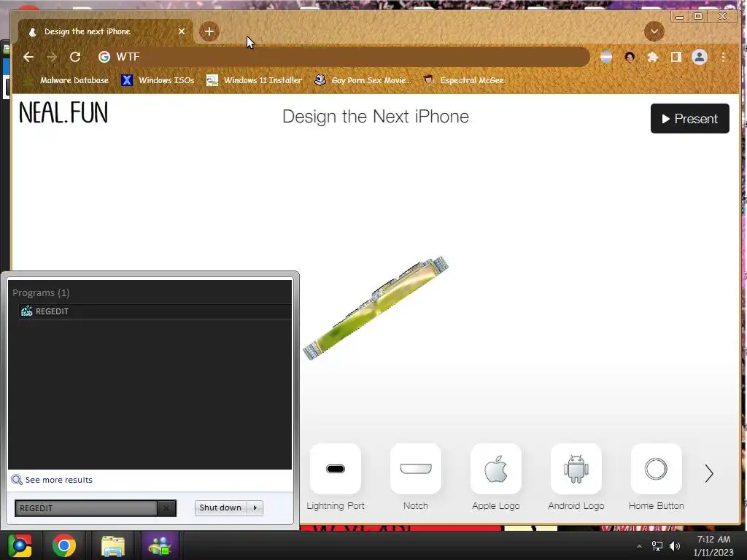Click the Present button

click(690, 119)
